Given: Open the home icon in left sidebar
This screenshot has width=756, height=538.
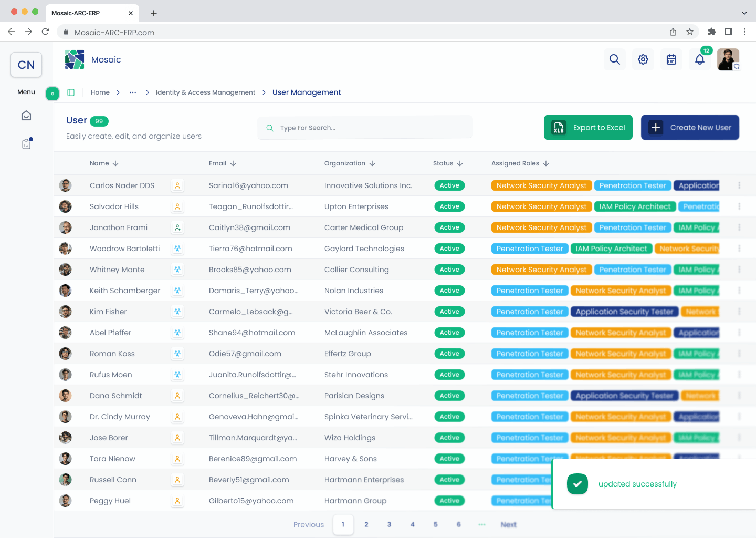Looking at the screenshot, I should point(26,116).
